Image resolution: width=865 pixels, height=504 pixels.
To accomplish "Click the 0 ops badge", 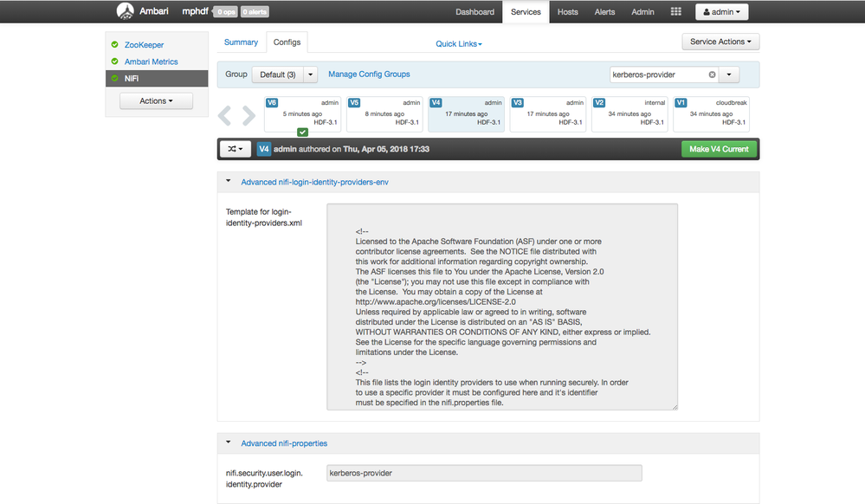I will point(225,11).
